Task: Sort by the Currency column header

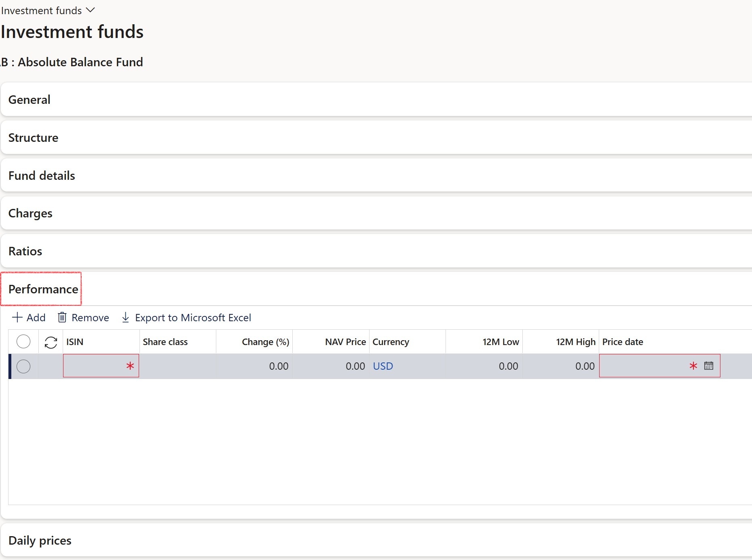Action: point(408,342)
